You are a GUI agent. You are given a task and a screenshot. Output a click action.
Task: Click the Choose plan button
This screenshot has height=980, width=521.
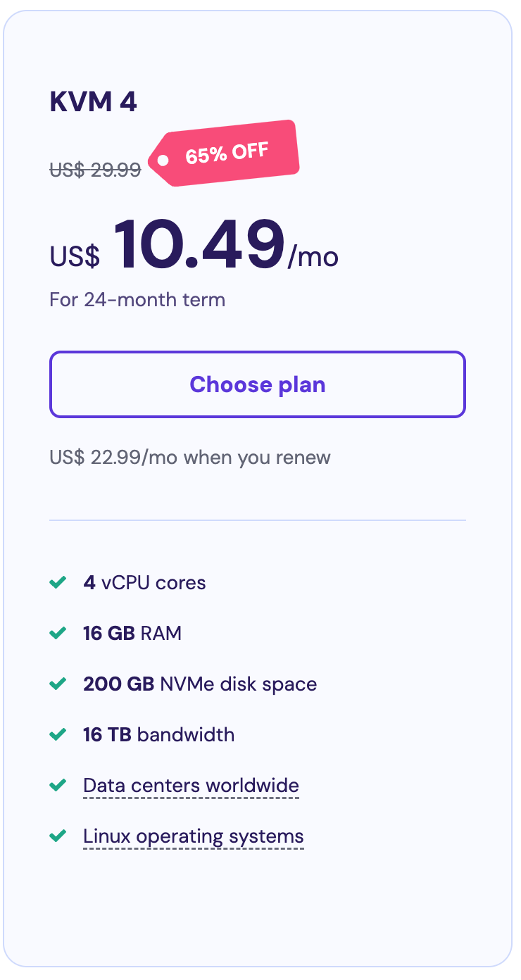(x=258, y=384)
